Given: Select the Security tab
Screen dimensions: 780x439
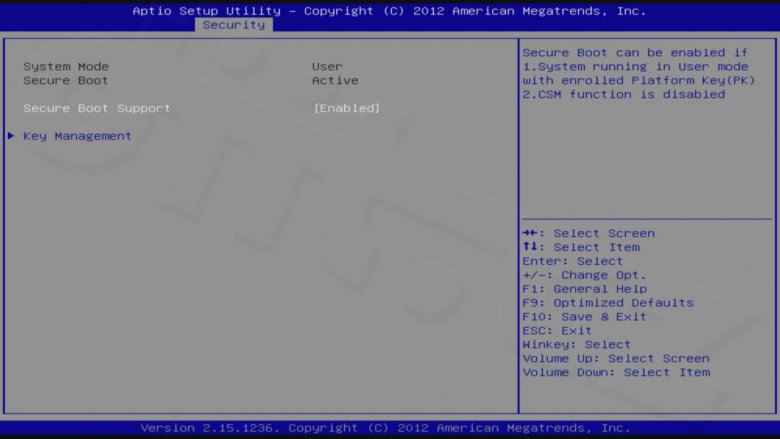Looking at the screenshot, I should pos(234,25).
